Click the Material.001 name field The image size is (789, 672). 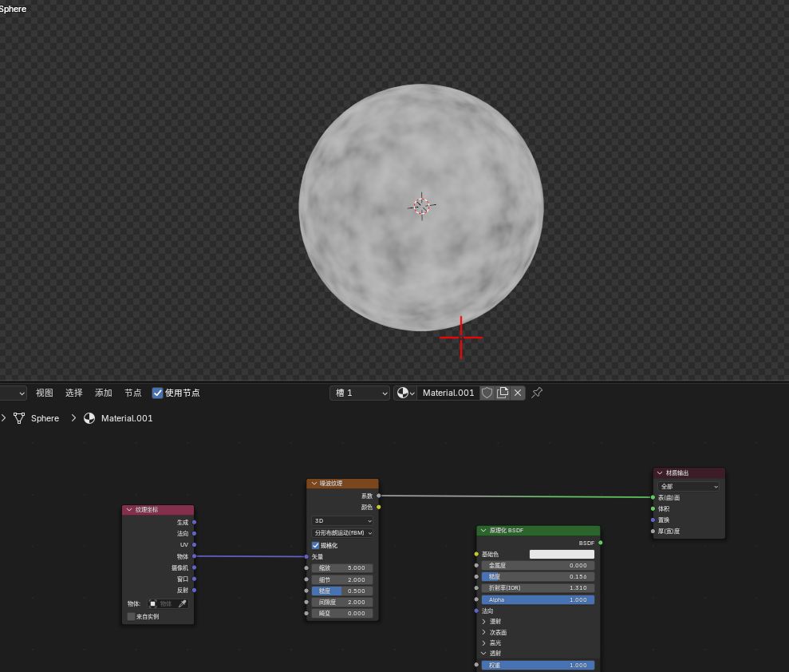pos(448,393)
